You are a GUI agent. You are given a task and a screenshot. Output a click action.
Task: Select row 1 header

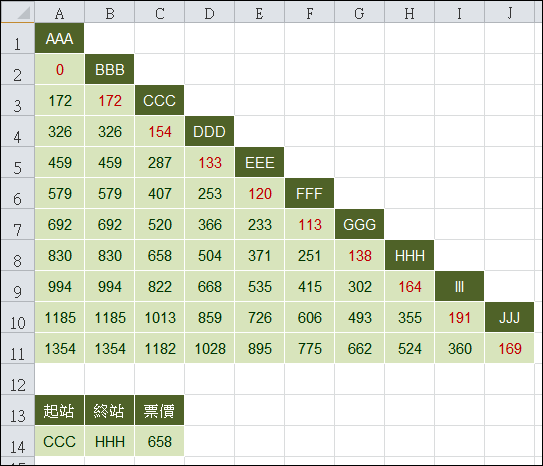pos(18,38)
